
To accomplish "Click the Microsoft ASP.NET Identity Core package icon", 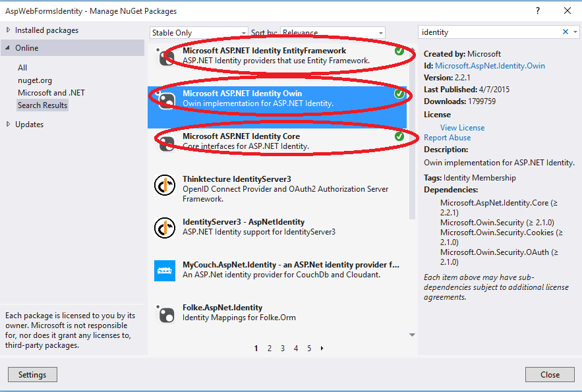I will pos(165,142).
